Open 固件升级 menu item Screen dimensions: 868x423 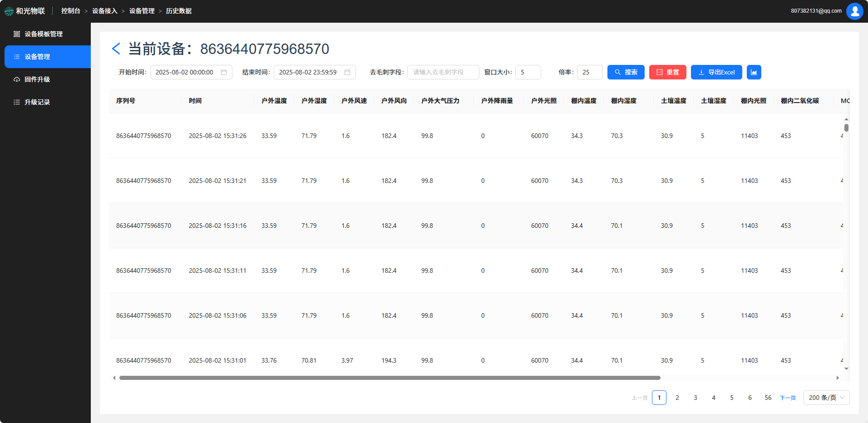point(45,79)
